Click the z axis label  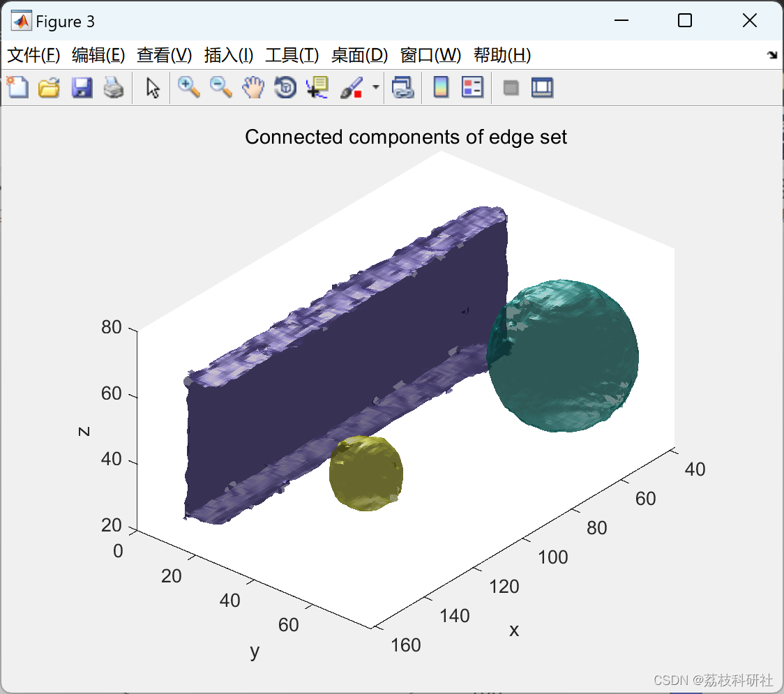tap(84, 431)
